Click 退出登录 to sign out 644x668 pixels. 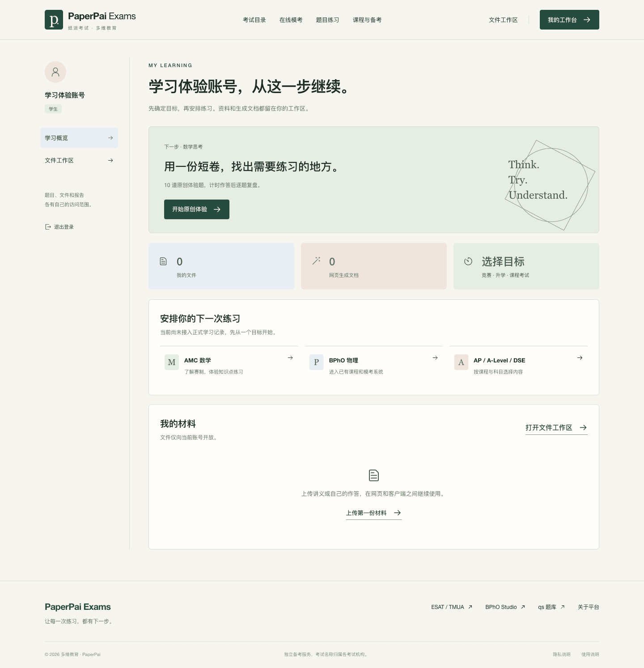click(x=59, y=227)
